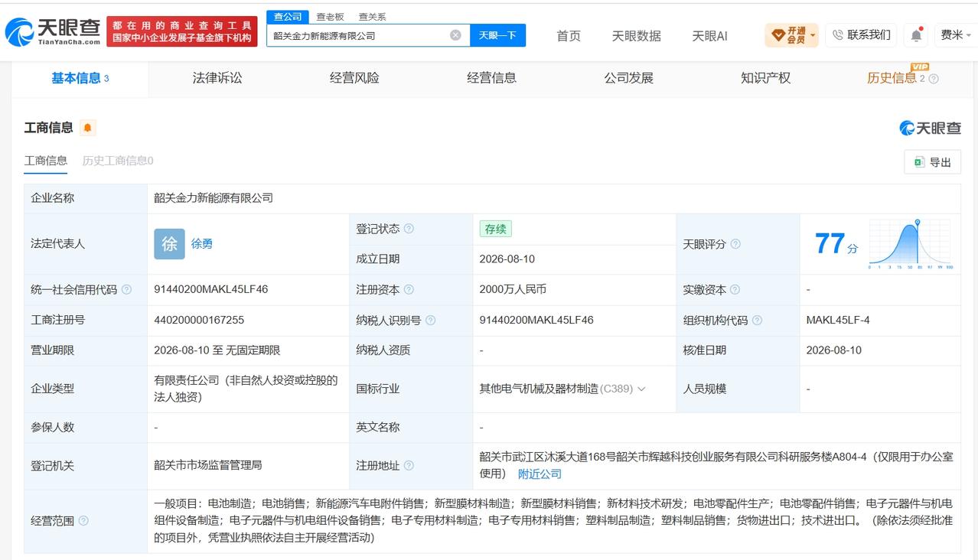Open 天眼AI in top navigation
The height and width of the screenshot is (560, 978).
(x=709, y=36)
